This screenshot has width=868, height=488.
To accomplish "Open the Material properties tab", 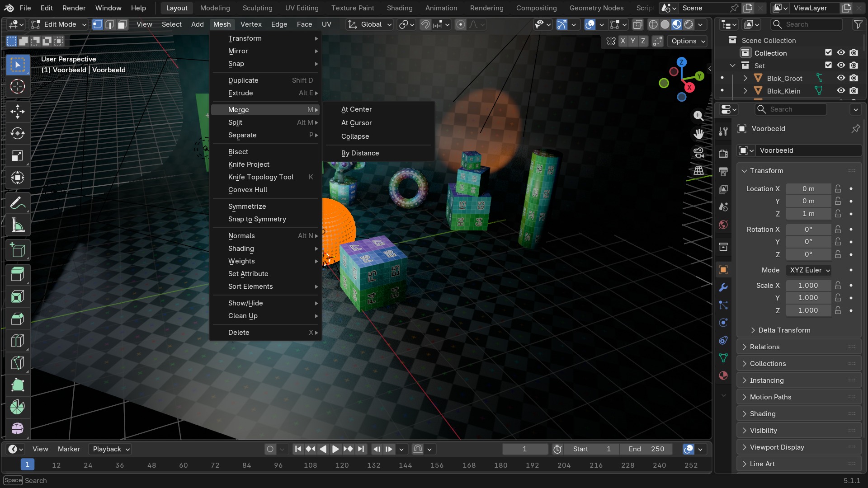I will pos(723,375).
